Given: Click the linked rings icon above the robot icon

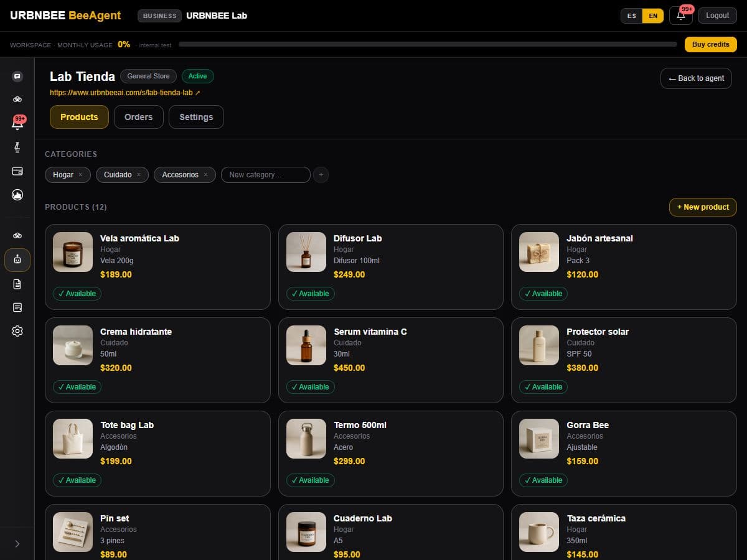Looking at the screenshot, I should tap(17, 235).
